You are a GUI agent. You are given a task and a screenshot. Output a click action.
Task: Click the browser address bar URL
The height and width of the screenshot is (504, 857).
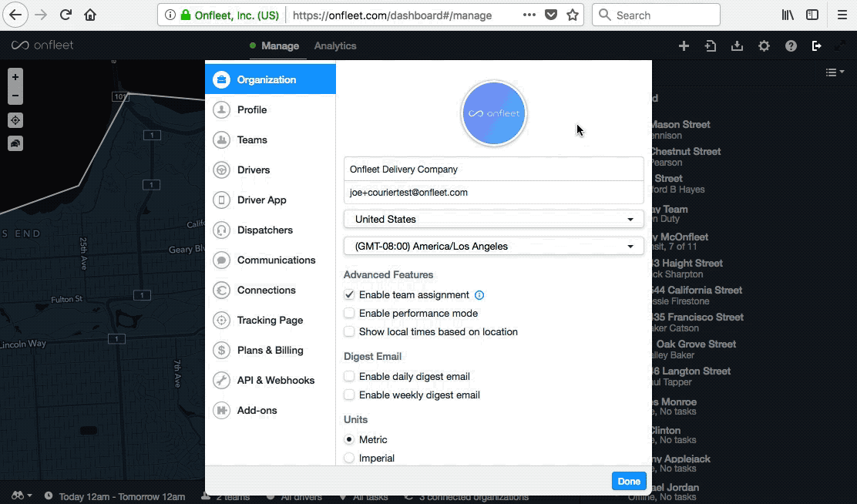pyautogui.click(x=392, y=15)
